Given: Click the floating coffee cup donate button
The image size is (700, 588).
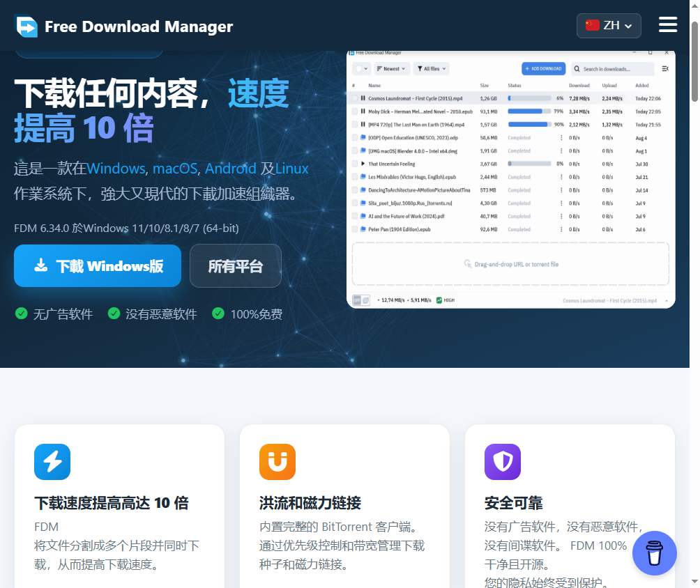Looking at the screenshot, I should tap(655, 553).
